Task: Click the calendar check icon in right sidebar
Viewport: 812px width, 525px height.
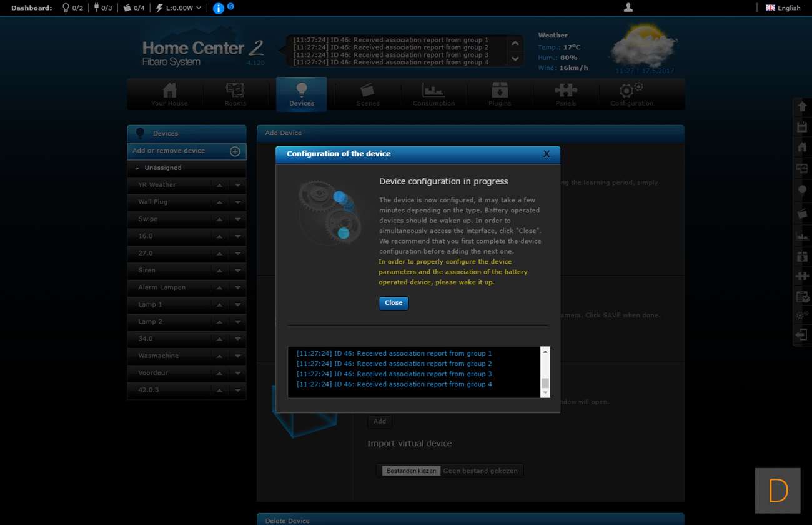Action: click(802, 296)
